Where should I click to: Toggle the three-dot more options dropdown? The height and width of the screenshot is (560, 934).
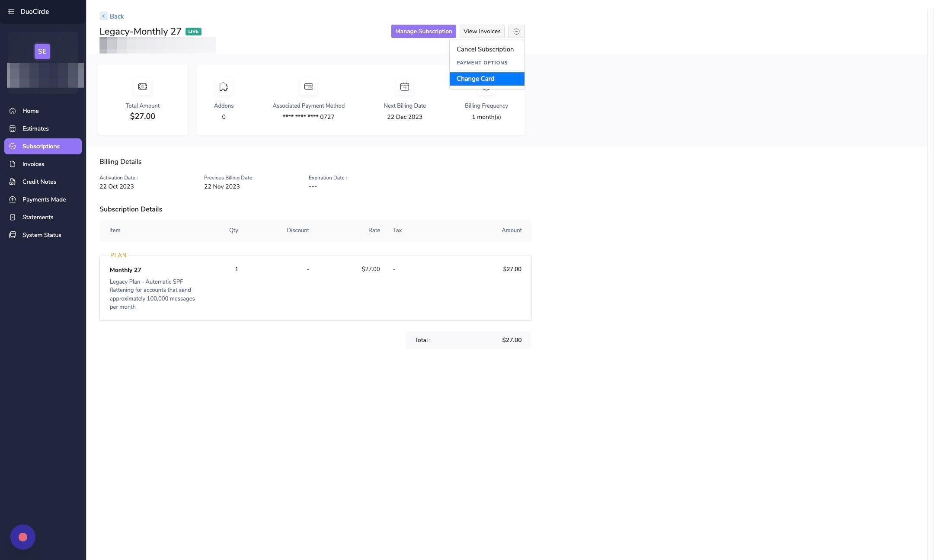tap(516, 31)
